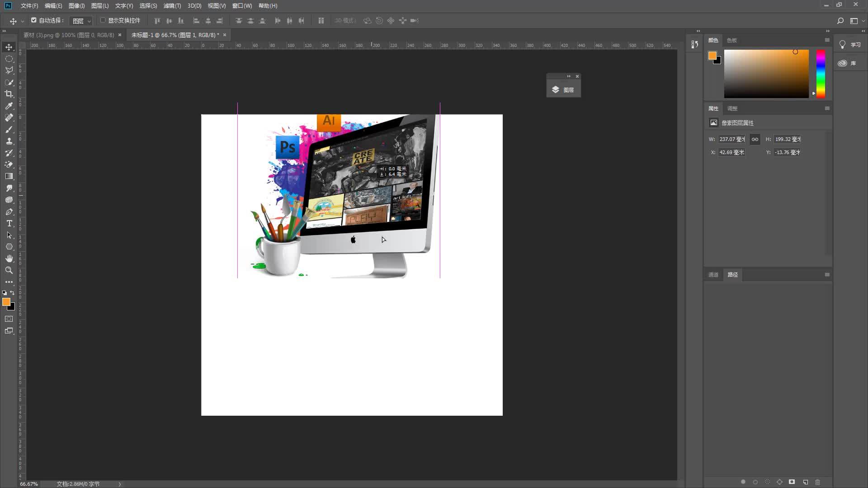Image resolution: width=868 pixels, height=488 pixels.
Task: Choose the Eraser tool
Action: point(9,164)
